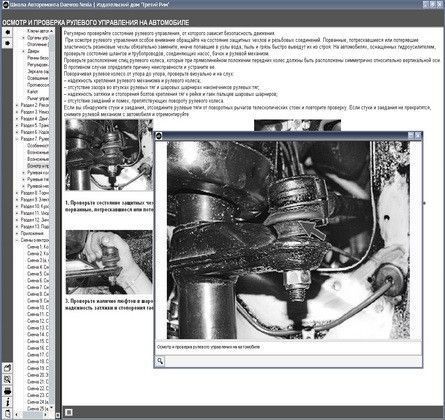Select Раздел 4 in the contents tree
445x420 pixels.
(35, 118)
